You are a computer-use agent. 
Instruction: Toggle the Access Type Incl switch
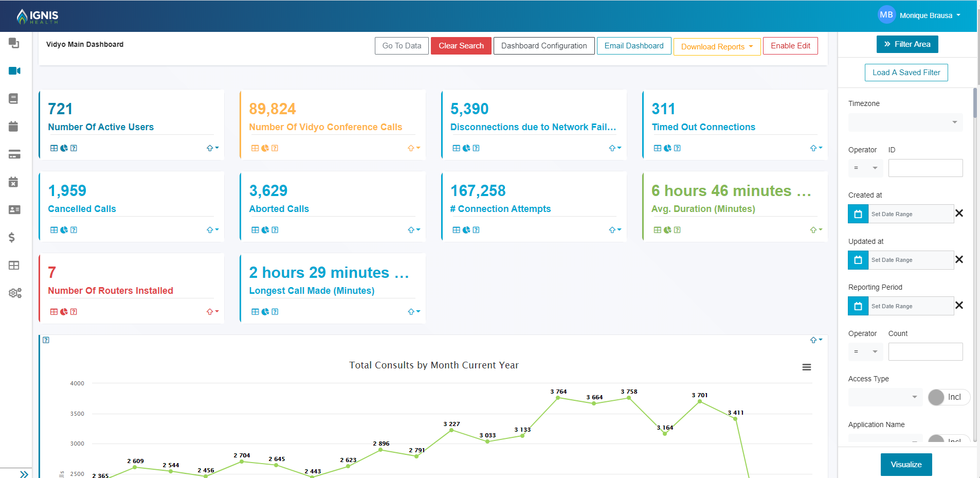(x=948, y=397)
